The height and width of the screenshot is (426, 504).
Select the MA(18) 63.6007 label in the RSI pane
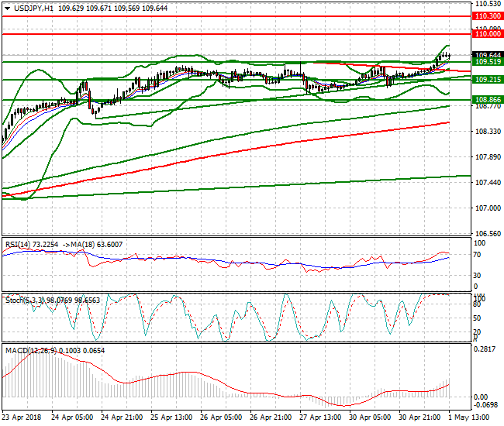[x=96, y=245]
